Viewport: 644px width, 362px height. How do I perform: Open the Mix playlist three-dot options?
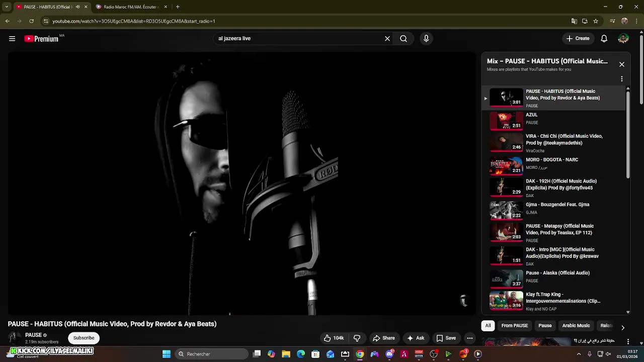pyautogui.click(x=622, y=79)
